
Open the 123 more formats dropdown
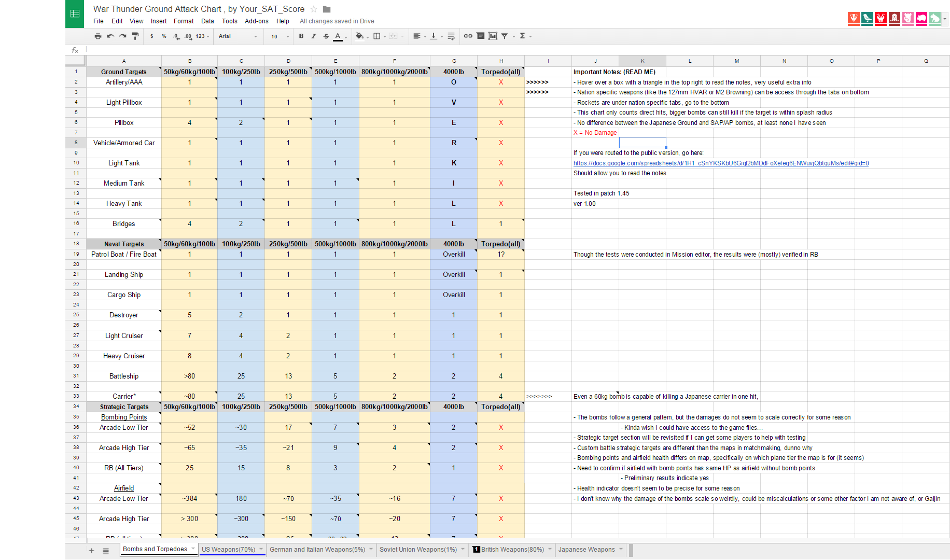[x=202, y=36]
